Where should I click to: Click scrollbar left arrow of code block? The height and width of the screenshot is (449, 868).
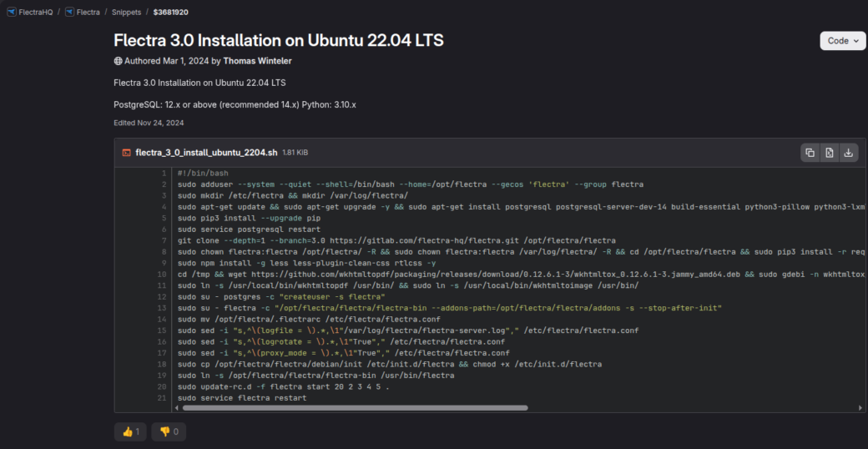pos(177,408)
